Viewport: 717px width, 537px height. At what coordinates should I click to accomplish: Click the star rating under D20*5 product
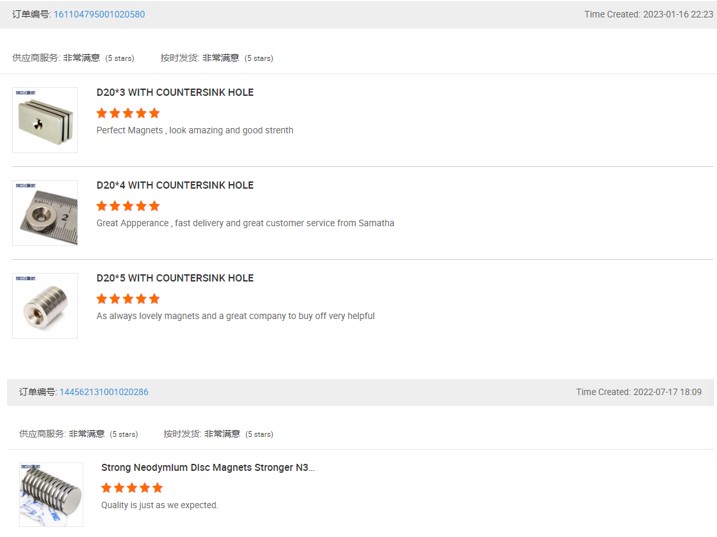128,298
